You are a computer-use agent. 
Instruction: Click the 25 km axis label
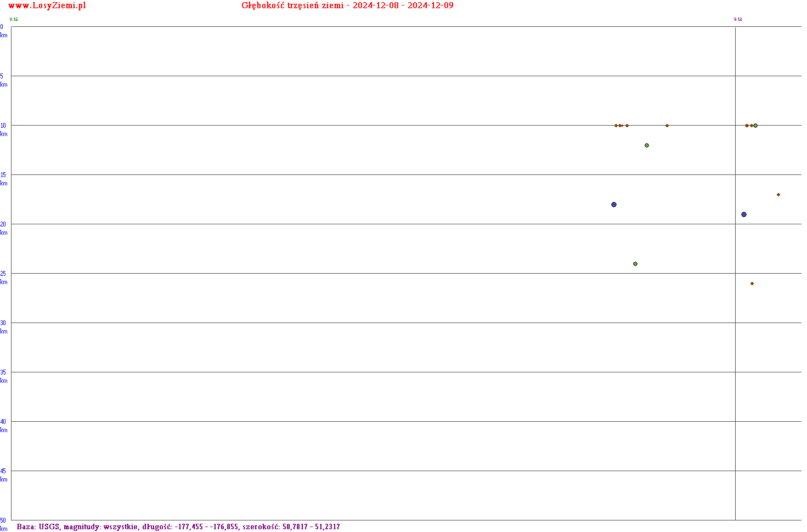[3, 278]
